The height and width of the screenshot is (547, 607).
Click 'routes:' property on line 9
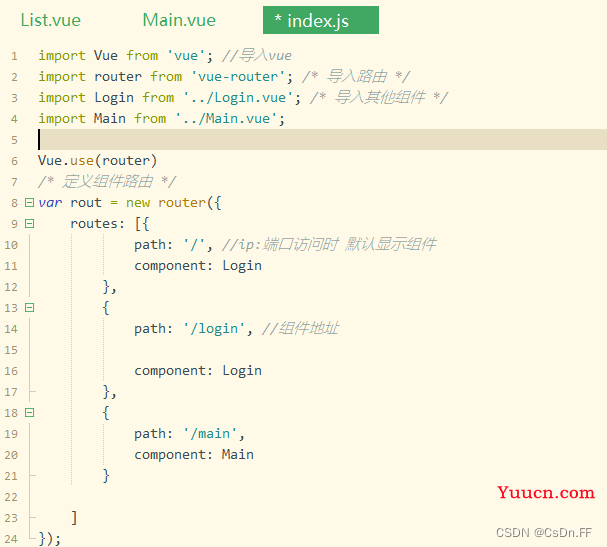(98, 224)
